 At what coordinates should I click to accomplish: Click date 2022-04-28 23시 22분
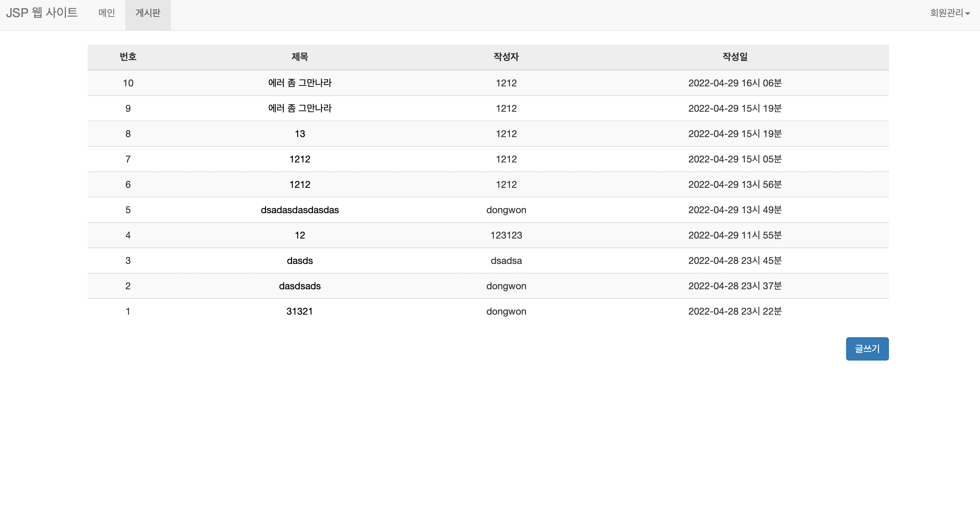coord(735,311)
